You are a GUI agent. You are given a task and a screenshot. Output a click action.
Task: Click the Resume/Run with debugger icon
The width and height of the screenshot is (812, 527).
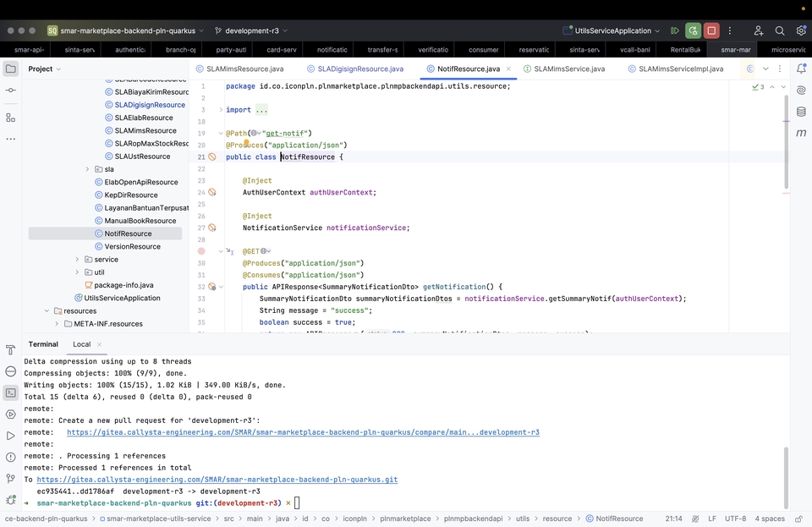pos(674,30)
